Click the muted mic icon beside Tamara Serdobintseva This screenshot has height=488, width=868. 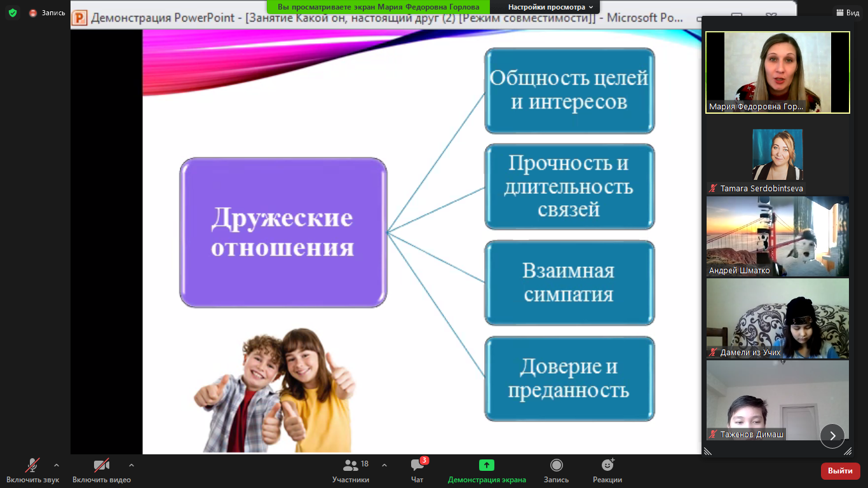coord(714,189)
